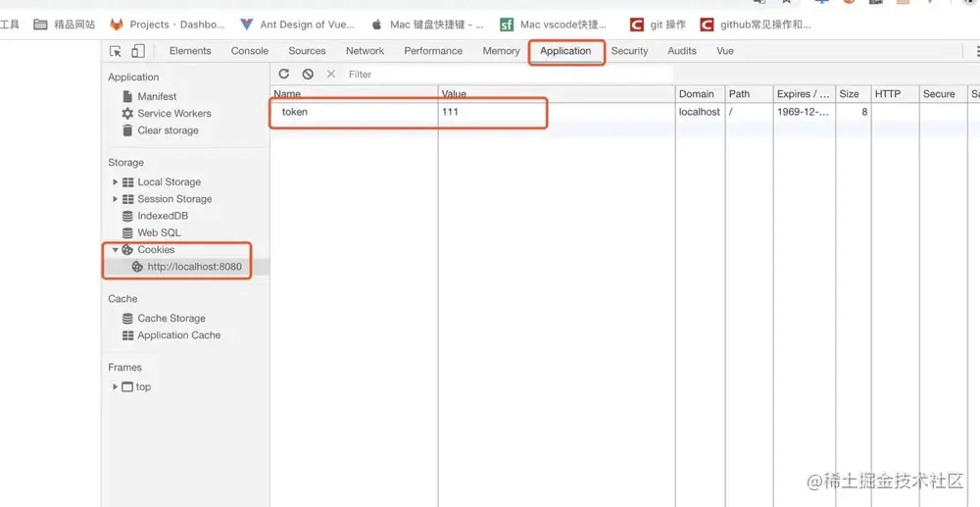
Task: Click the cookie icon beside Cookies
Action: pyautogui.click(x=127, y=249)
